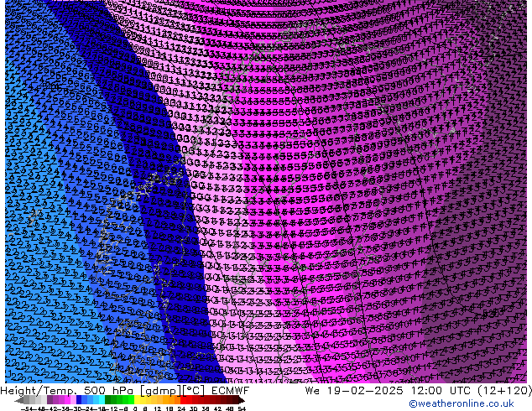Click the dark purple swatch above -42
The height and width of the screenshot is (411, 532).
(x=50, y=400)
